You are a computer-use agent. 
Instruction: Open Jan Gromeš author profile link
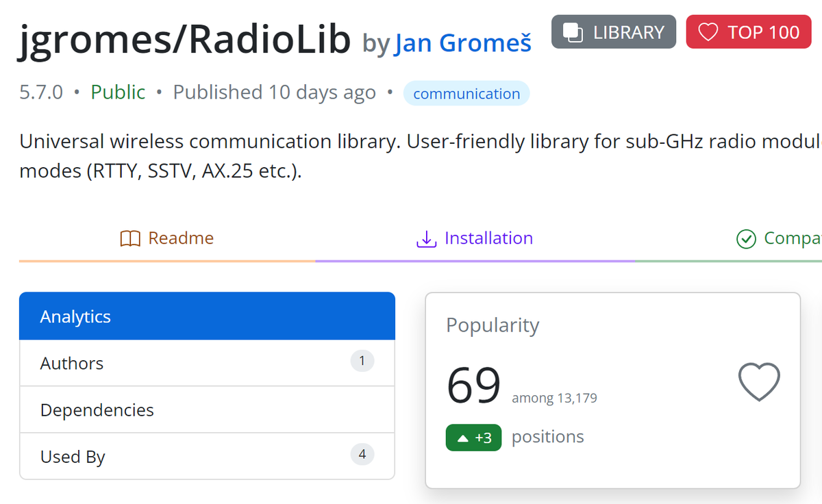pos(463,42)
